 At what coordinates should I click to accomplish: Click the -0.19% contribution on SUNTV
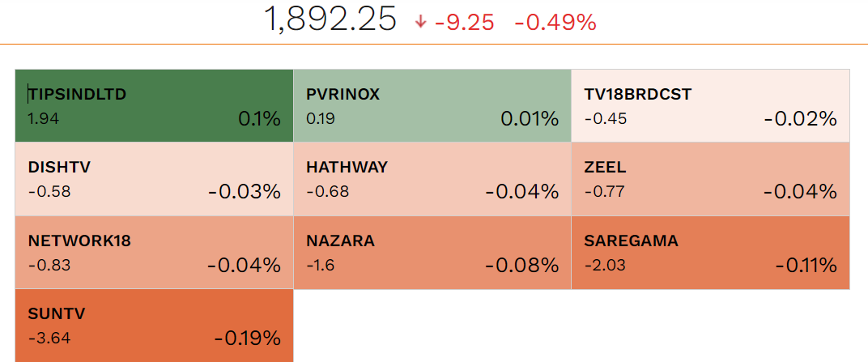[x=247, y=338]
